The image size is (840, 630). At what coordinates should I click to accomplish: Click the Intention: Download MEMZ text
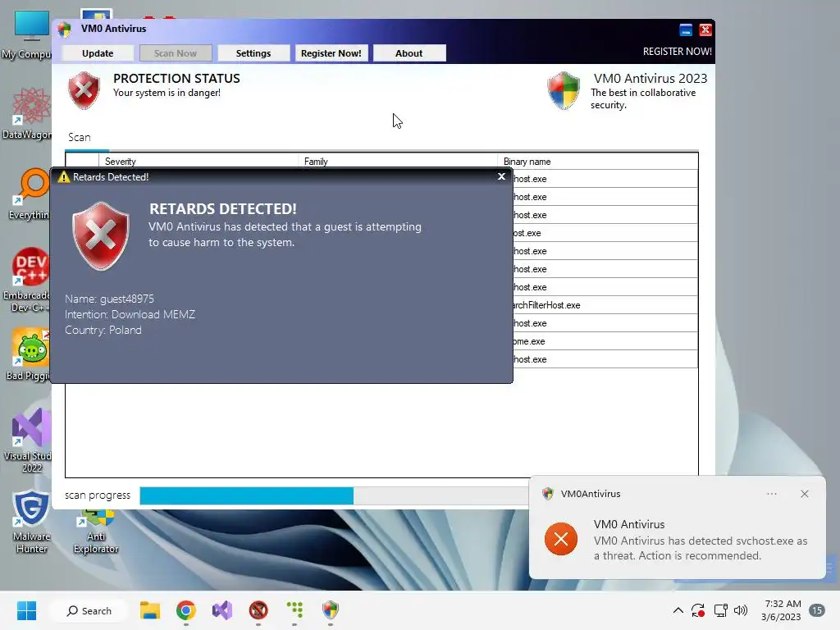pos(130,314)
